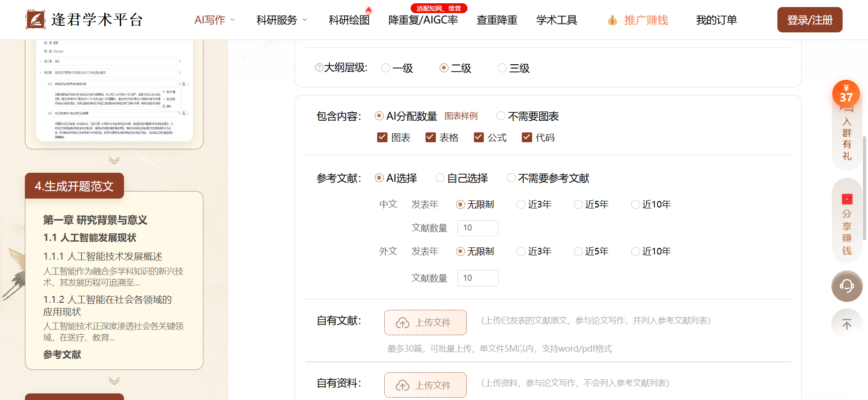
Task: Click the 参考文献 heading in sample card
Action: click(62, 354)
